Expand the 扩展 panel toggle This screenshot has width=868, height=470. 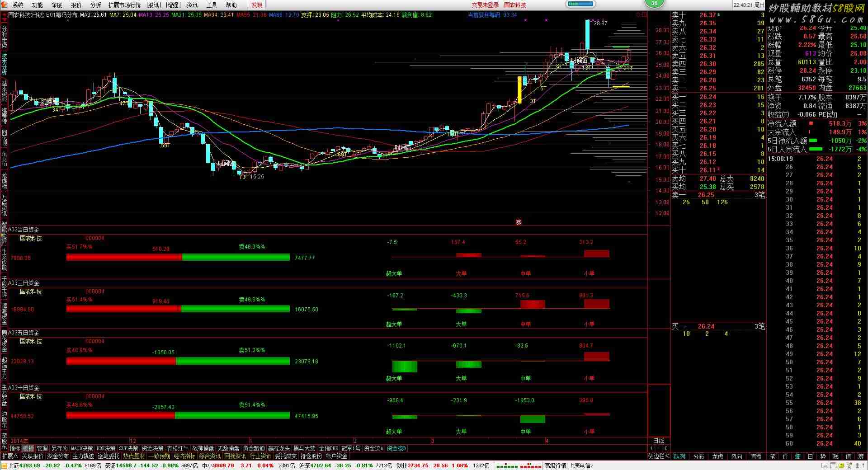pyautogui.click(x=9, y=456)
